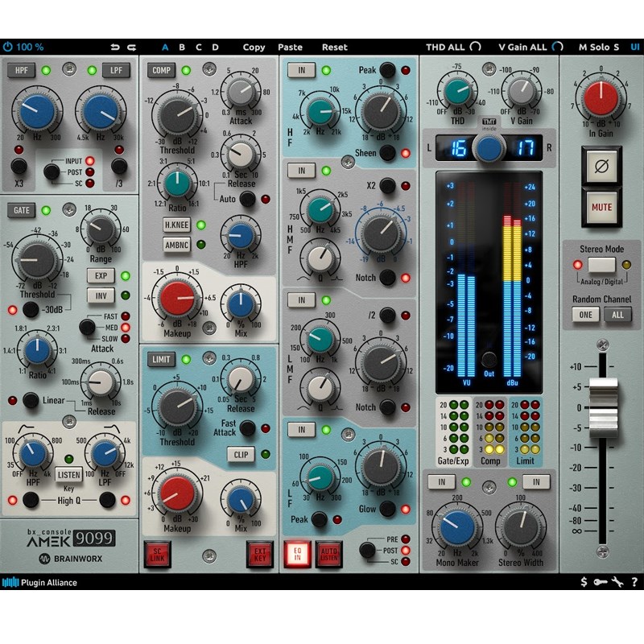Toggle the HPF filter button

tap(22, 70)
